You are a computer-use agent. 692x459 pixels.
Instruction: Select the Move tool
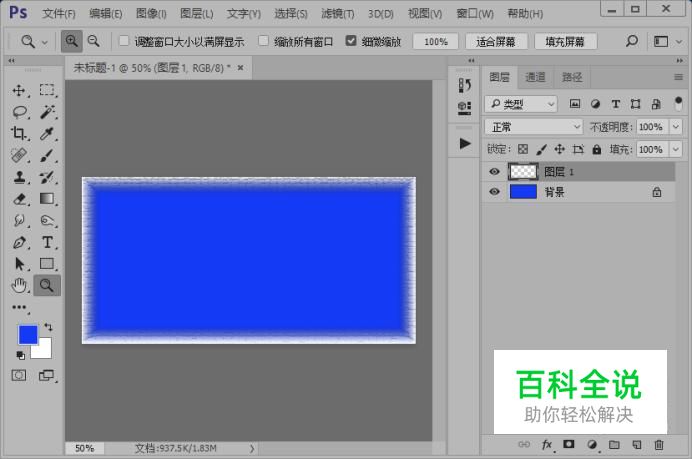[x=19, y=90]
